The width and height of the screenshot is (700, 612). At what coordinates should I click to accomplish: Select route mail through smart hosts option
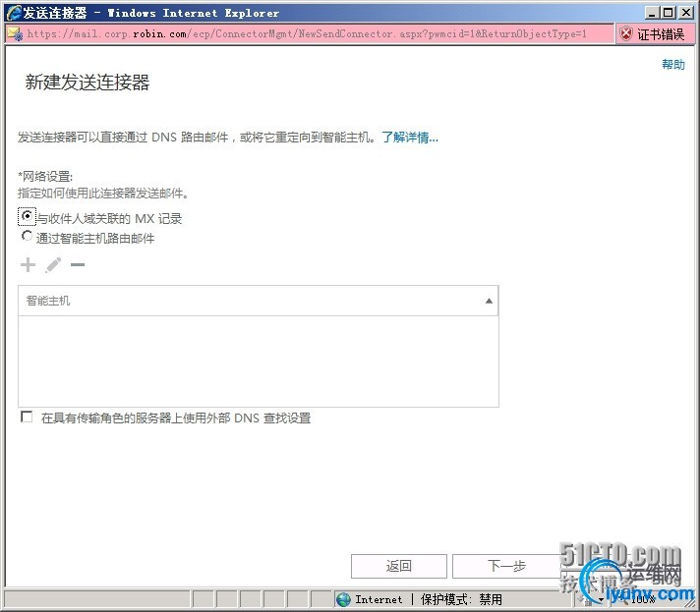tap(27, 236)
